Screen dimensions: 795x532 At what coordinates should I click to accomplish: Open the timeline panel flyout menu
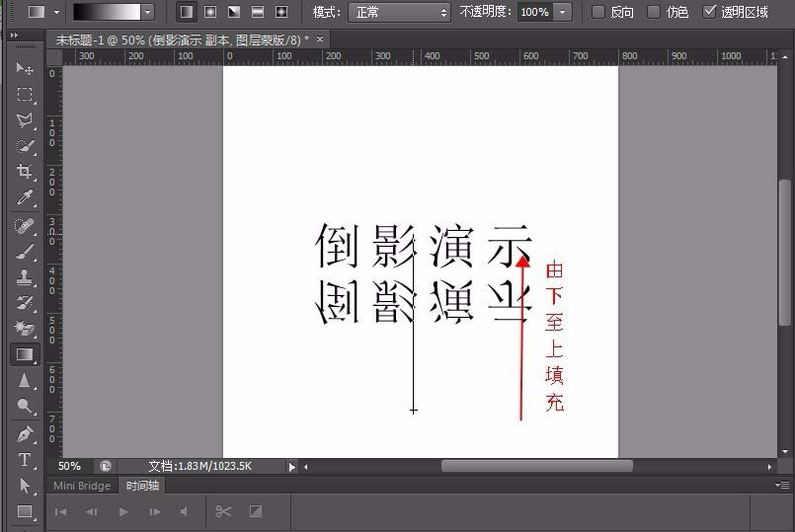click(x=782, y=486)
